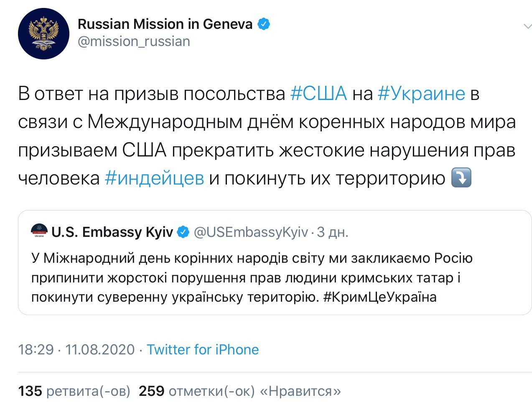This screenshot has width=532, height=405.
Task: Open the Twitter for iPhone source link
Action: 203,349
